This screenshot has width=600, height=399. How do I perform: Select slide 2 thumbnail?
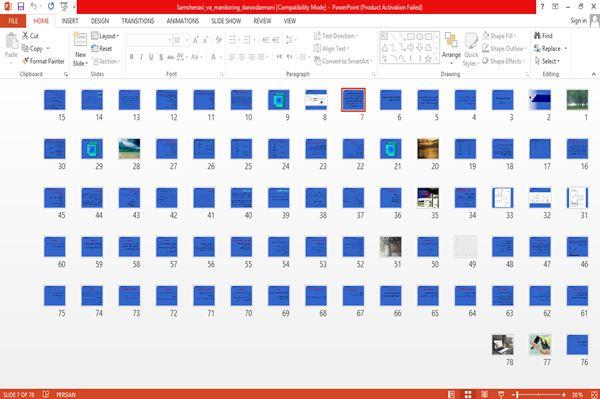pos(540,100)
